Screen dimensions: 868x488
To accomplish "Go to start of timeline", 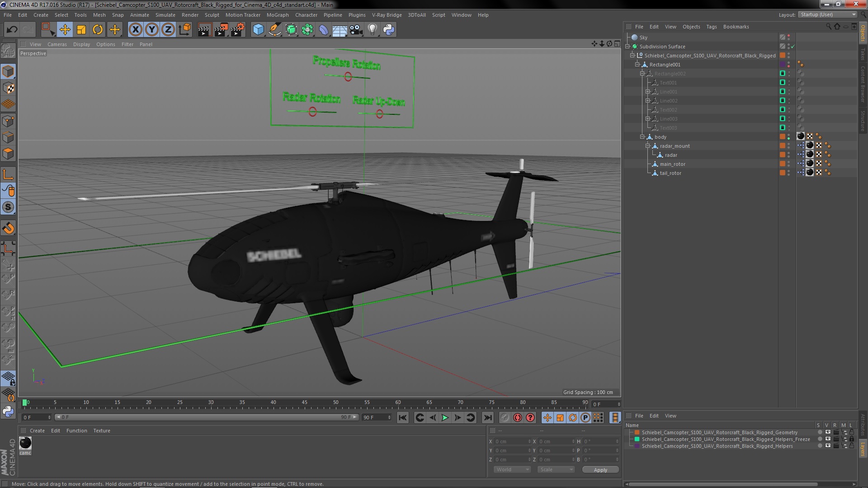I will coord(402,418).
